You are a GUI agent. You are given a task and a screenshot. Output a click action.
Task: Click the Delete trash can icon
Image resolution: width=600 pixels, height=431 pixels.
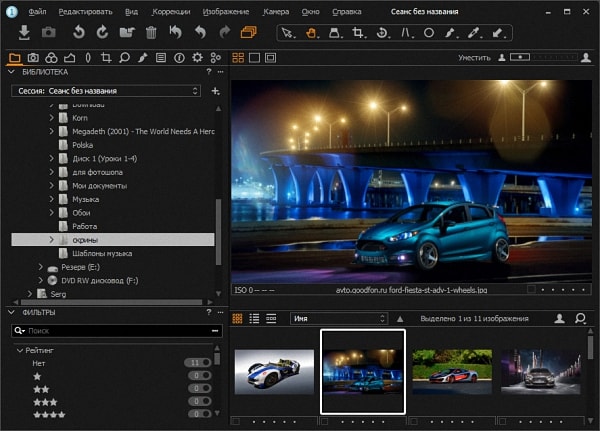pos(151,33)
